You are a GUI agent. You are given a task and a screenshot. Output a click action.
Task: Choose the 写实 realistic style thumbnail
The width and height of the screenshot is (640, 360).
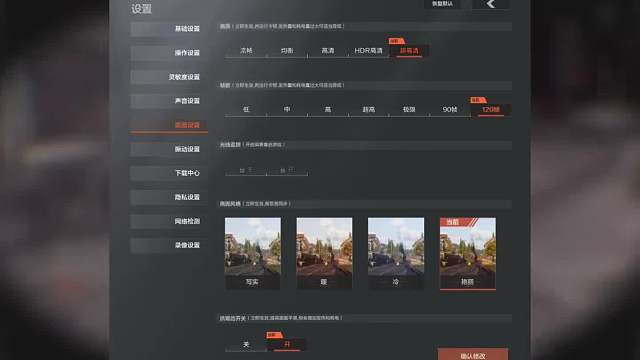pos(253,253)
